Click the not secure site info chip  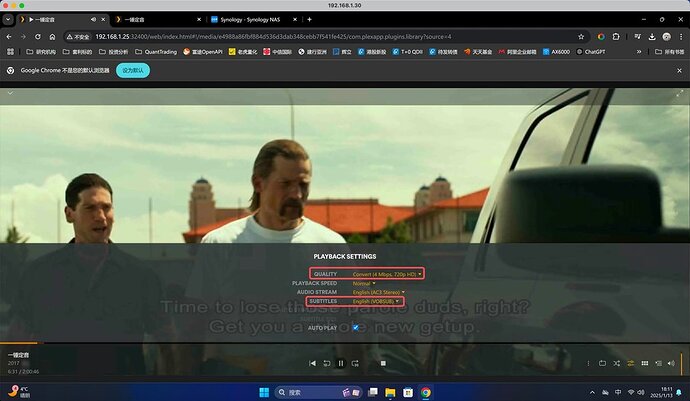tap(78, 37)
